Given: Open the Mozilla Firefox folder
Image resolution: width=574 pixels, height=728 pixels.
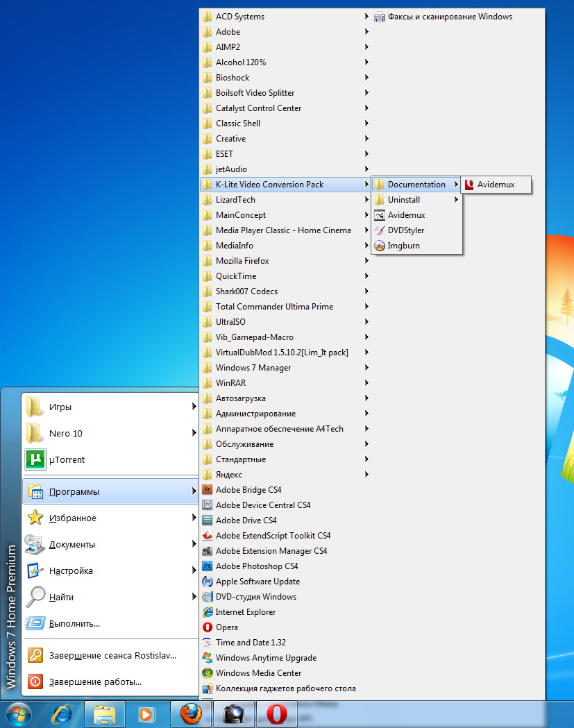Looking at the screenshot, I should pyautogui.click(x=285, y=260).
